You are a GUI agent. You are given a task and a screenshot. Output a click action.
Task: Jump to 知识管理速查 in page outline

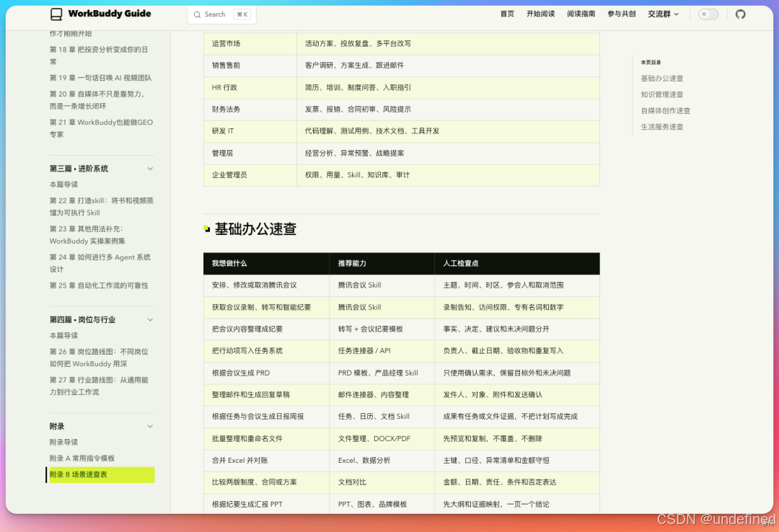pyautogui.click(x=661, y=94)
